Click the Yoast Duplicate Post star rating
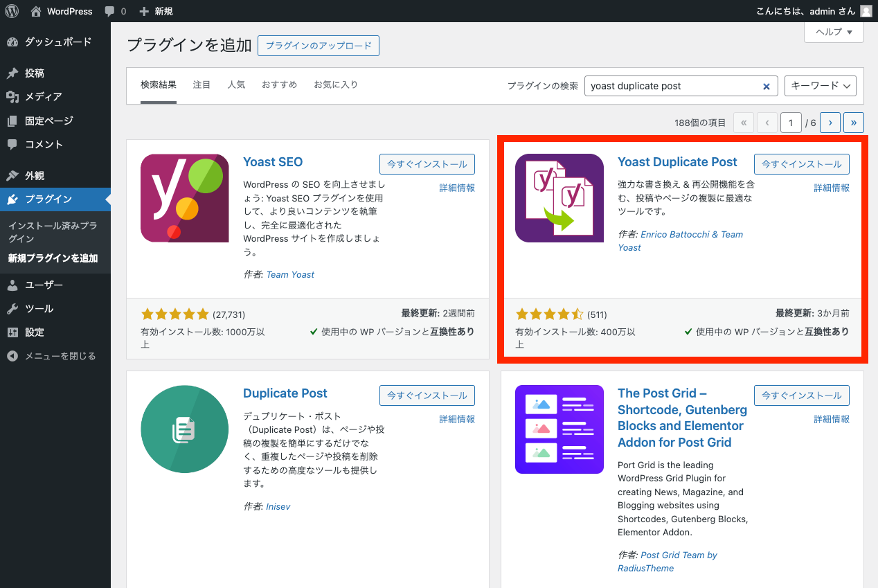The image size is (878, 588). (x=549, y=314)
